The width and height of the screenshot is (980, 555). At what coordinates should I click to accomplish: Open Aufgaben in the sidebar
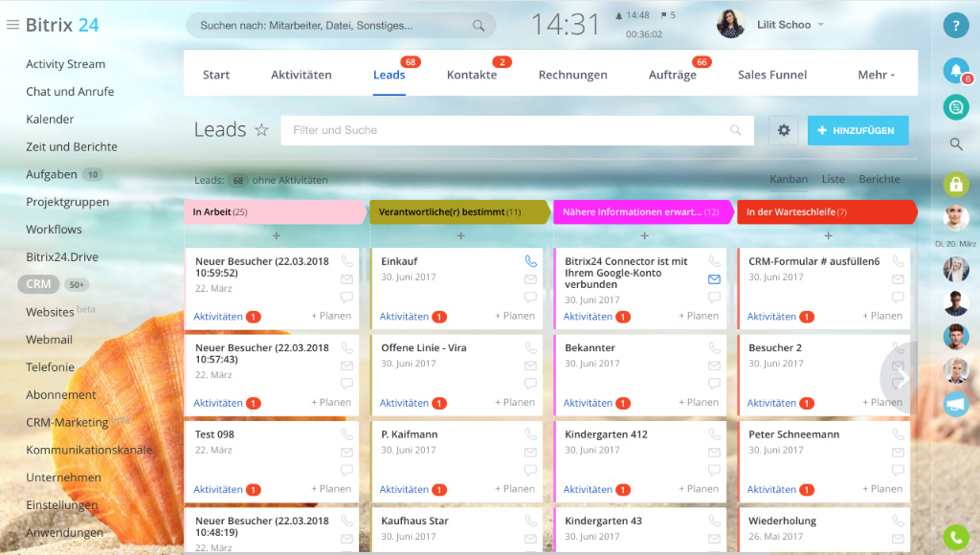[52, 174]
